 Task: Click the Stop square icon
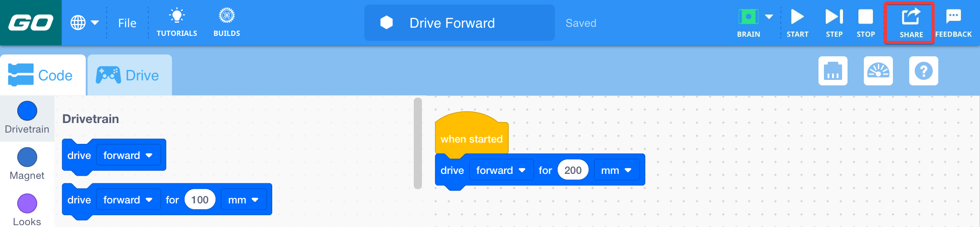pyautogui.click(x=865, y=17)
